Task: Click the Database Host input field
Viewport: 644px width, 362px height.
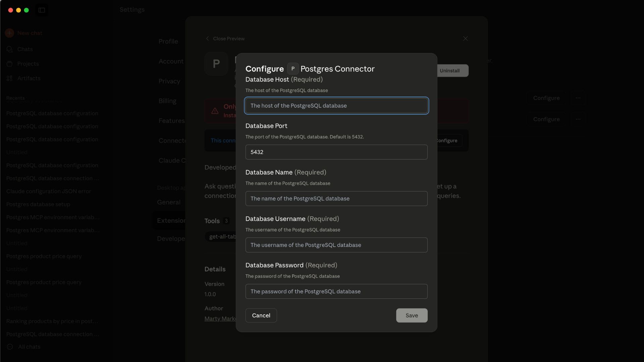Action: pos(336,106)
